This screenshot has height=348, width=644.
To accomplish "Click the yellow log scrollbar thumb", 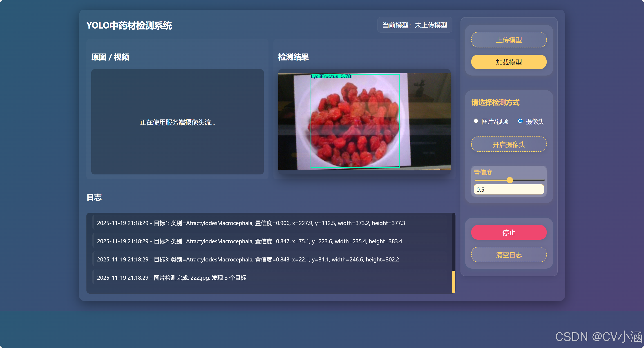I will point(454,282).
